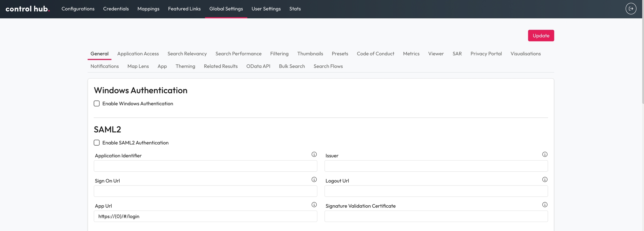The height and width of the screenshot is (231, 644).
Task: Open the Search Relevancy tab
Action: click(187, 54)
